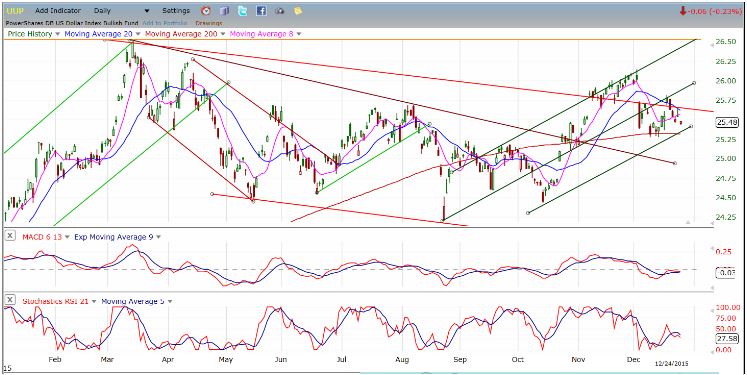Share chart via the Twitter icon
Viewport: 747px width, 375px height.
click(x=243, y=10)
